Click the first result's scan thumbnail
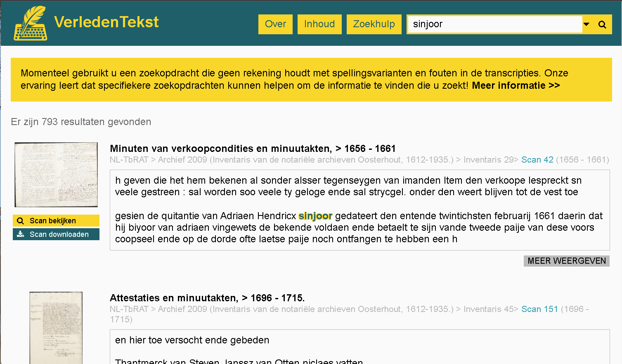Image resolution: width=622 pixels, height=364 pixels. [x=56, y=175]
